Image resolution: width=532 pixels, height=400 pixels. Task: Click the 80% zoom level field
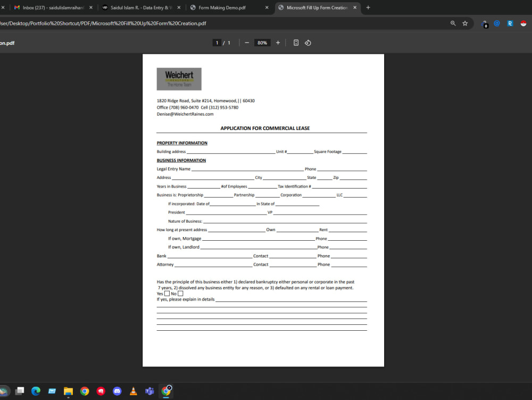coord(262,43)
